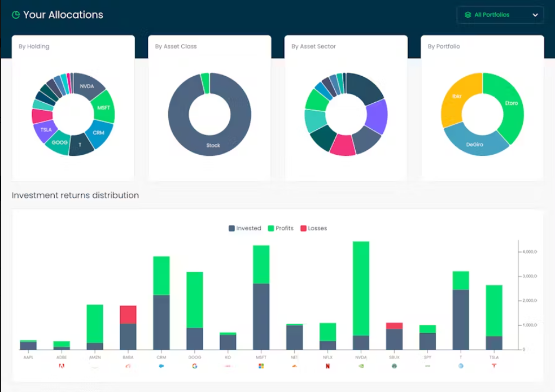Click the NVDA green profits bar
The image size is (555, 392).
[361, 289]
